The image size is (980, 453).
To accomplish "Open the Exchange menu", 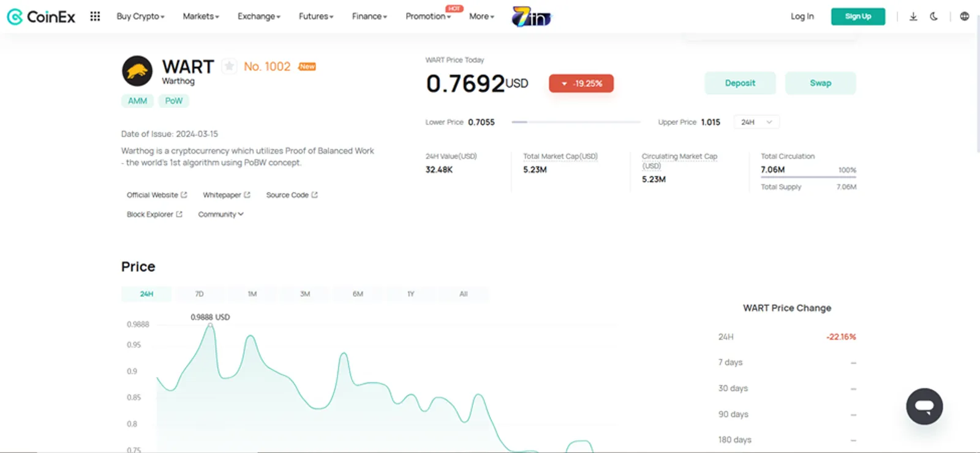I will (x=258, y=17).
